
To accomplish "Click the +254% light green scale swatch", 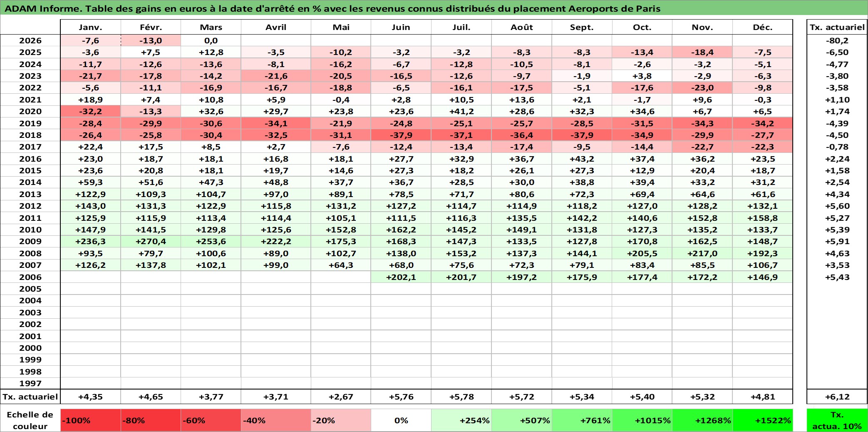I will (x=461, y=420).
